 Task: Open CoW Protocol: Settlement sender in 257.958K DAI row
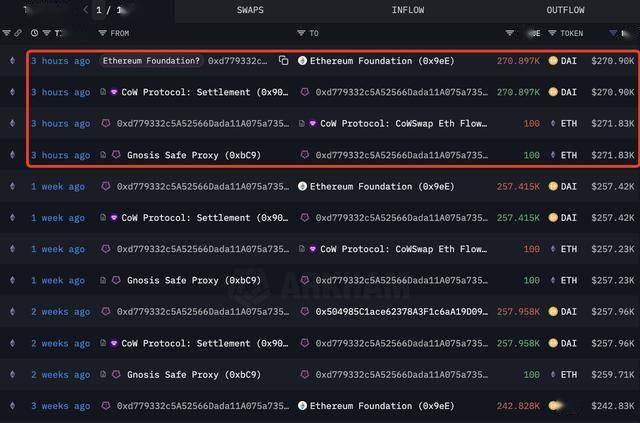click(x=204, y=343)
